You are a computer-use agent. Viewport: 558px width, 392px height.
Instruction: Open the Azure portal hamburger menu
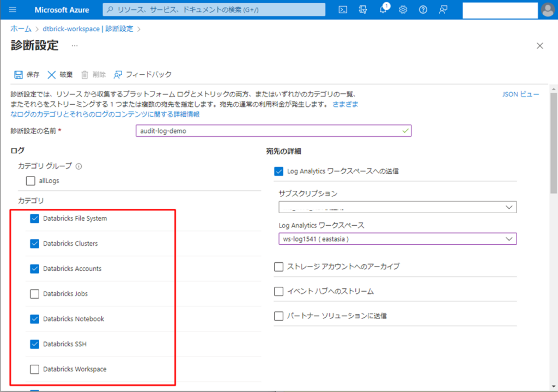[x=13, y=10]
